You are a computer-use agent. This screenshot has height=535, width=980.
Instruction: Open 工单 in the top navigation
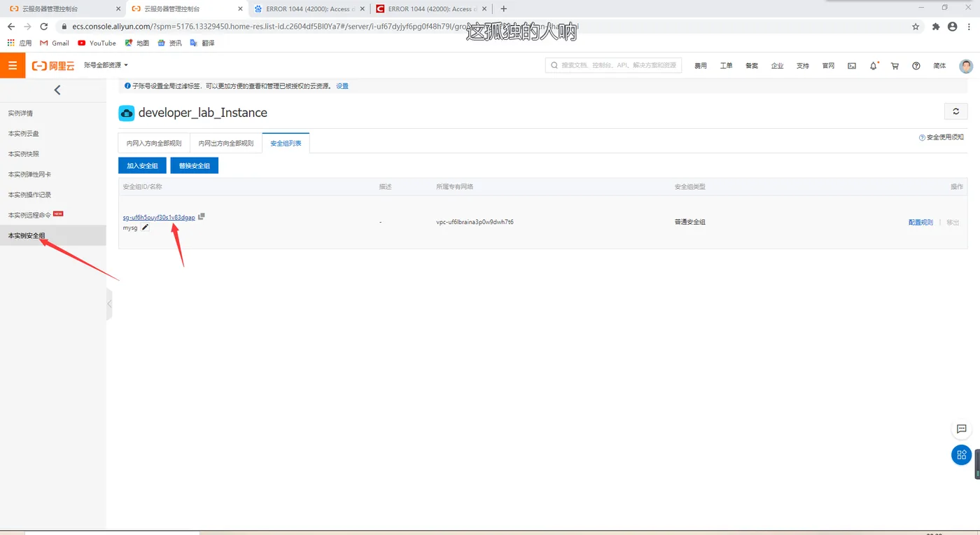726,66
